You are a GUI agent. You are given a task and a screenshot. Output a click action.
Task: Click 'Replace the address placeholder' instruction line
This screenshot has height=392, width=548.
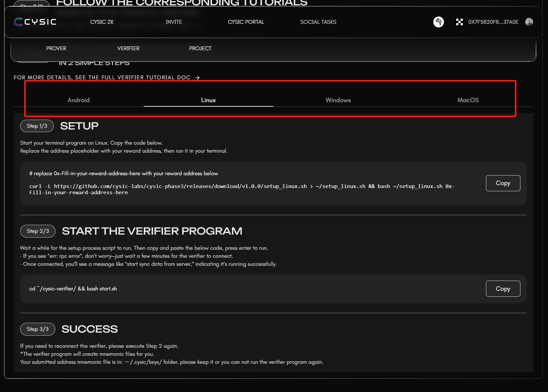coord(124,151)
